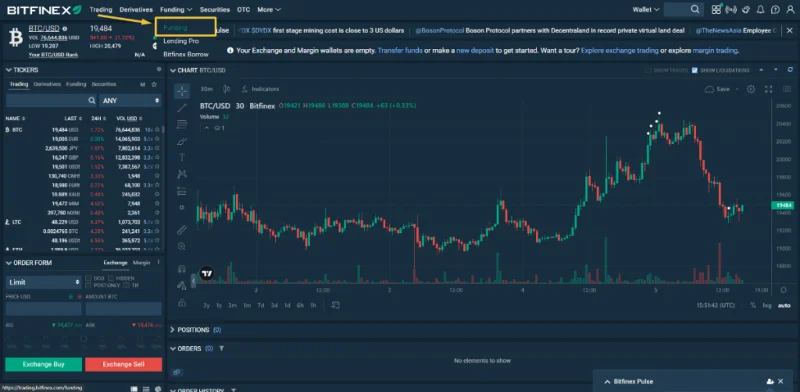This screenshot has width=800, height=392.
Task: Open the Trading menu in top navigation
Action: [101, 9]
